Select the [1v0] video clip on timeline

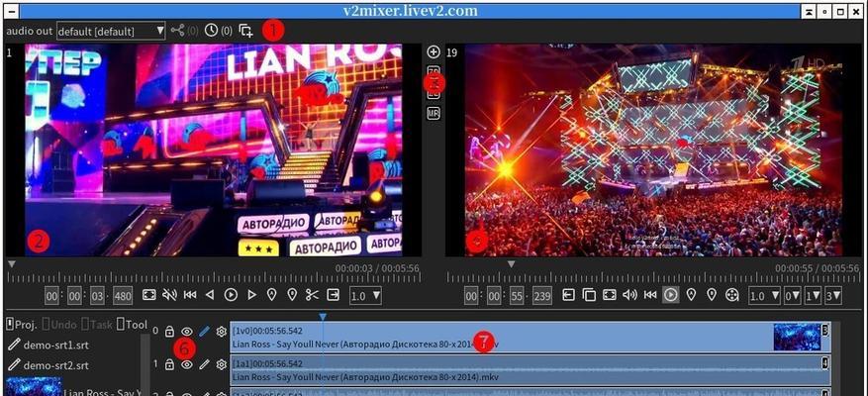tap(530, 338)
